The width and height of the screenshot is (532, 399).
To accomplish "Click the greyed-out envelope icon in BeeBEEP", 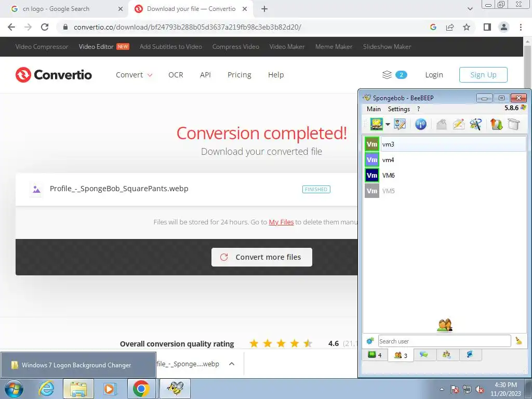I will (442, 124).
